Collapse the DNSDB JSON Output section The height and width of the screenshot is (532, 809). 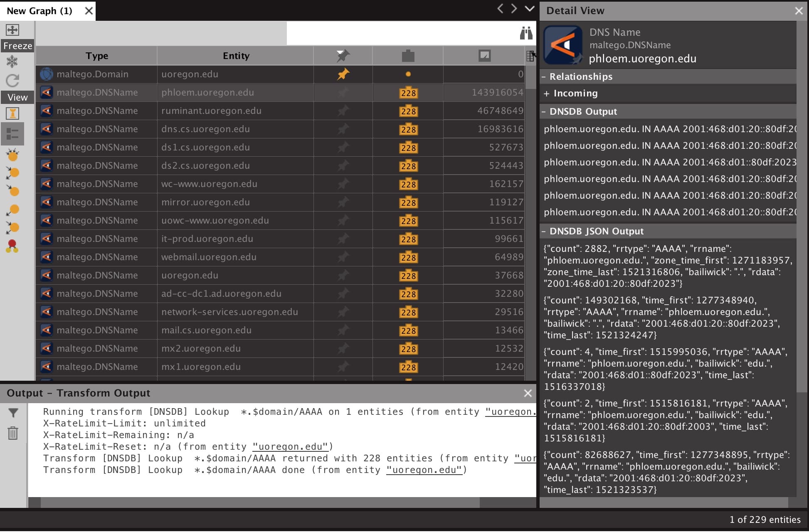(543, 232)
